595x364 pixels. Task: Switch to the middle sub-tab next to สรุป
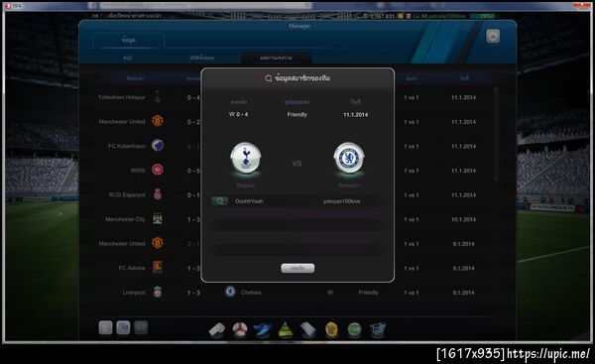tap(202, 58)
